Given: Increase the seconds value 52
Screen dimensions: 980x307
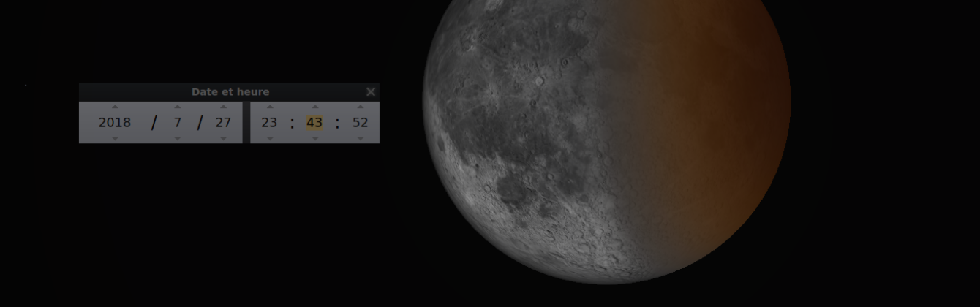Looking at the screenshot, I should pyautogui.click(x=360, y=107).
